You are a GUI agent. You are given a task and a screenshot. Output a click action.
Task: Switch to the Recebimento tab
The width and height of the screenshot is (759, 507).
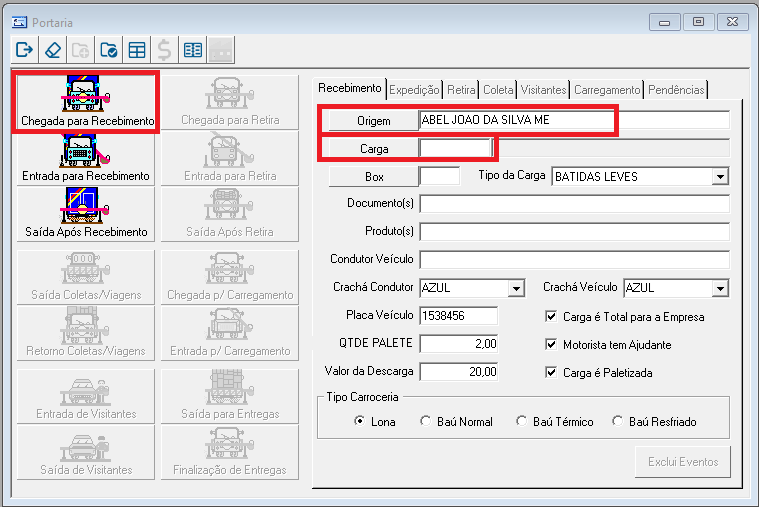tap(349, 88)
